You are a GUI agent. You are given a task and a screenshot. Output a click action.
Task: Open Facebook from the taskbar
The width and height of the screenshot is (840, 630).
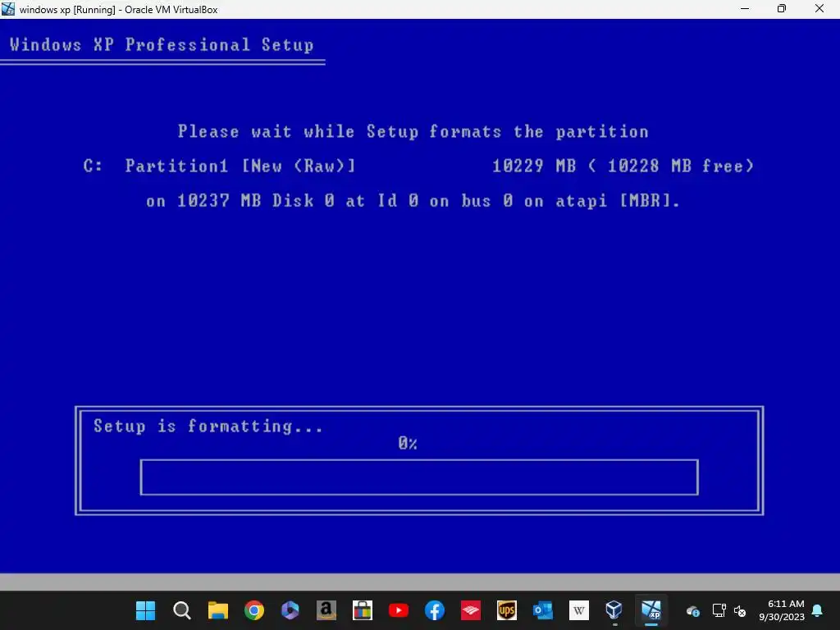(x=435, y=610)
